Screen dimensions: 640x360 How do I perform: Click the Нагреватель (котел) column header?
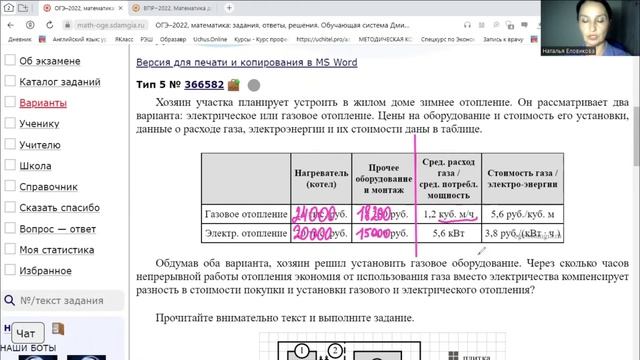[x=321, y=179]
